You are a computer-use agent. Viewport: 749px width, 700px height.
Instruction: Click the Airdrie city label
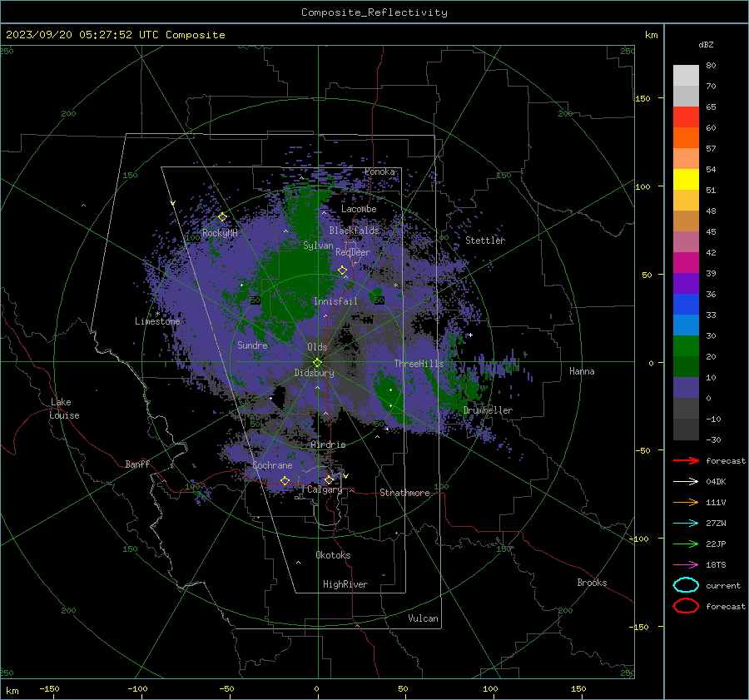(328, 444)
